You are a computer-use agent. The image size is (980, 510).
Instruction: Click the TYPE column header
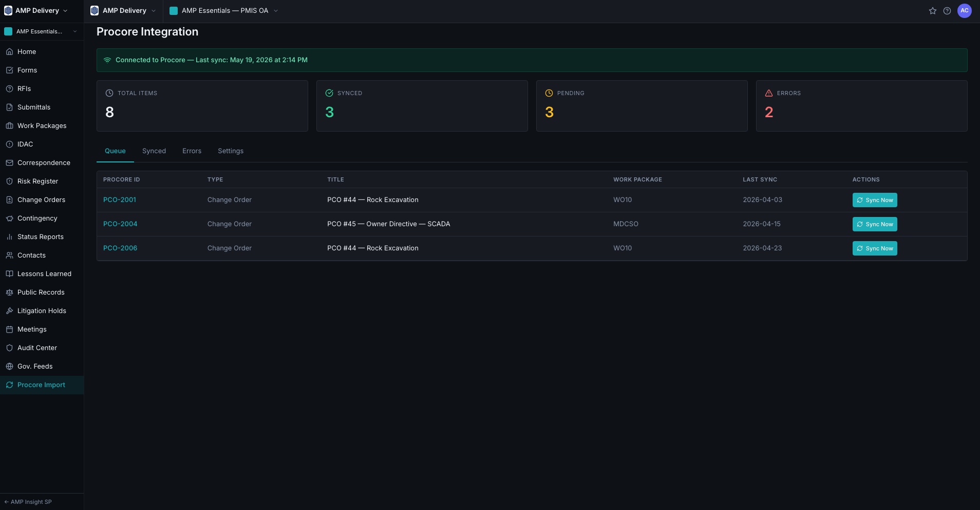[x=215, y=179]
